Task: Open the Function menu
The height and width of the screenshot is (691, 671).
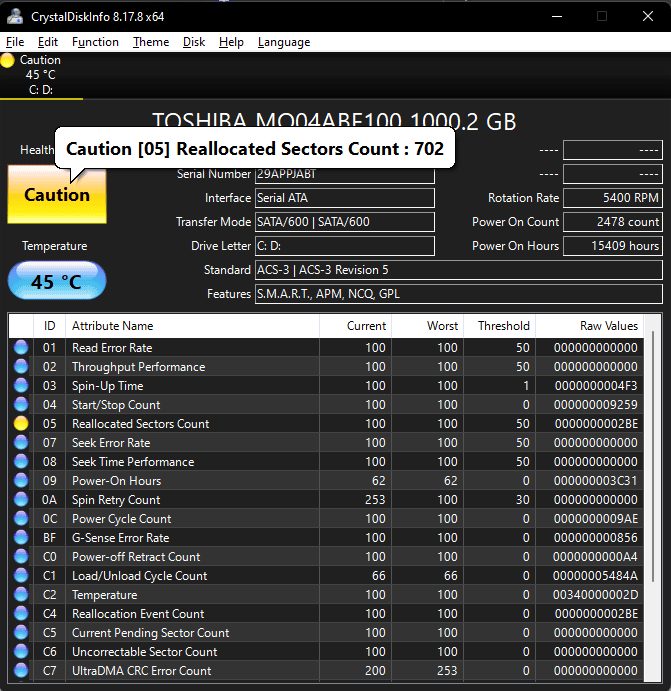Action: 95,42
